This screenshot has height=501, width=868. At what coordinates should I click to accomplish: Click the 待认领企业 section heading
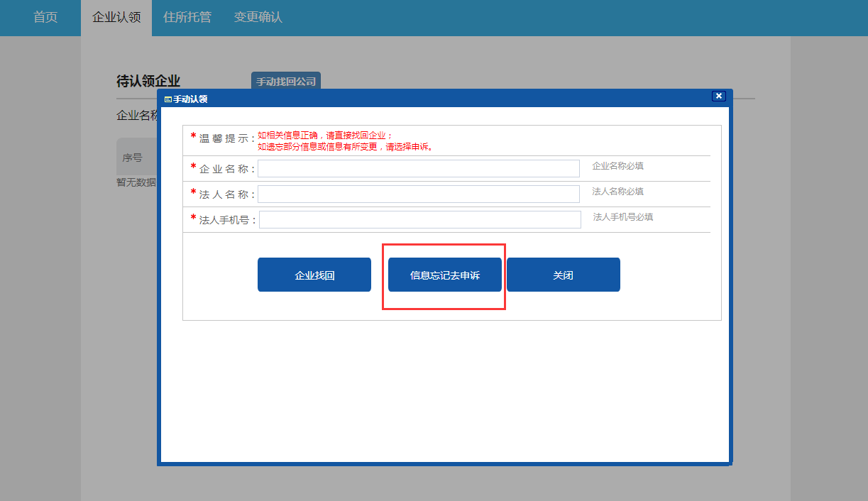pyautogui.click(x=148, y=81)
